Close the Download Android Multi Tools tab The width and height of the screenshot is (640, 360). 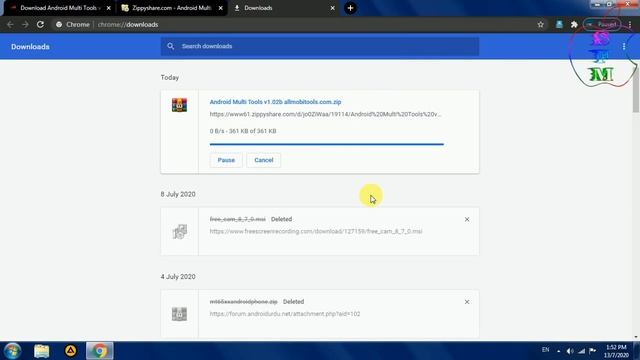109,8
